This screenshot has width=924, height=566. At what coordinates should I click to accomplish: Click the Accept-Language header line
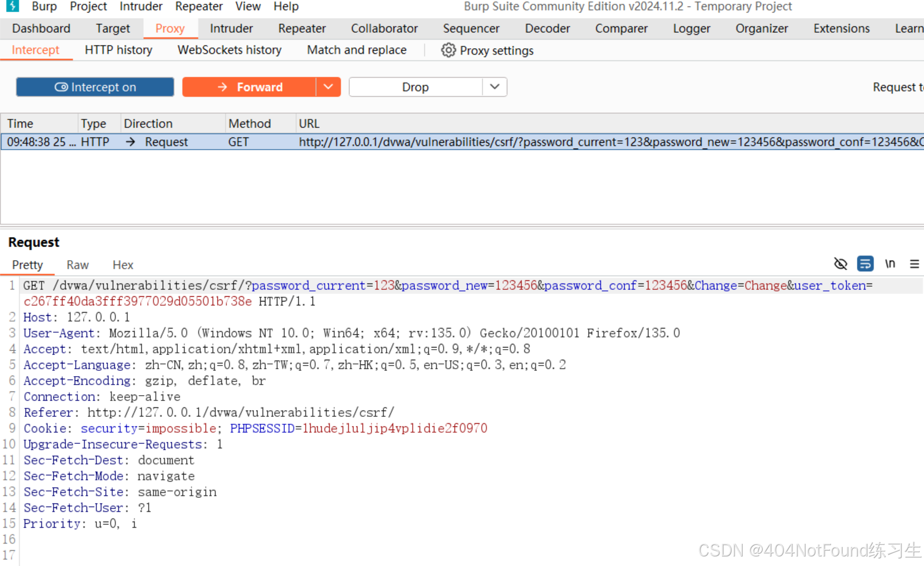(294, 364)
